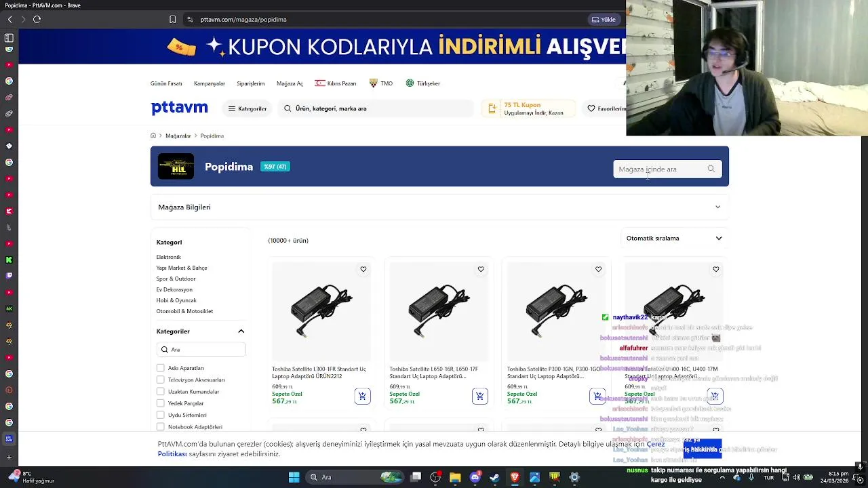Open Toshiba Satellite L650-16R product image

pyautogui.click(x=439, y=311)
